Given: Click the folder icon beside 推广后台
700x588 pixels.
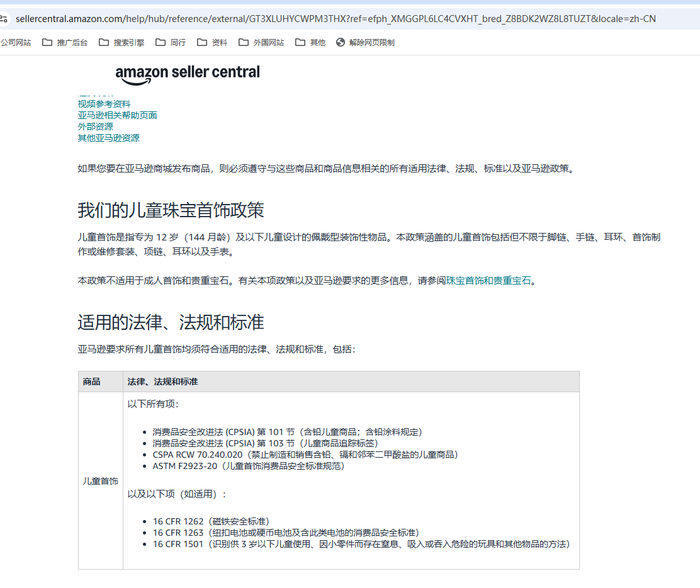Looking at the screenshot, I should point(47,42).
